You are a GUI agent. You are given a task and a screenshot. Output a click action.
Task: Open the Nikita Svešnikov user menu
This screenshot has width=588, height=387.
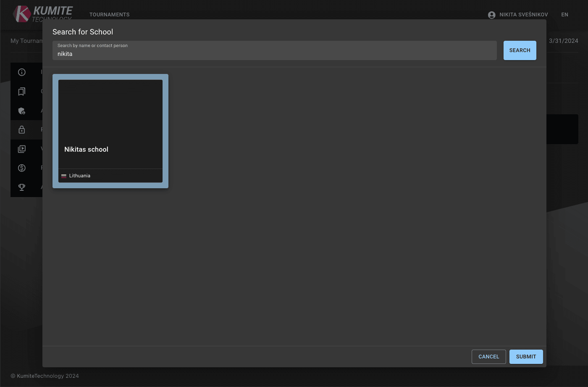(523, 15)
